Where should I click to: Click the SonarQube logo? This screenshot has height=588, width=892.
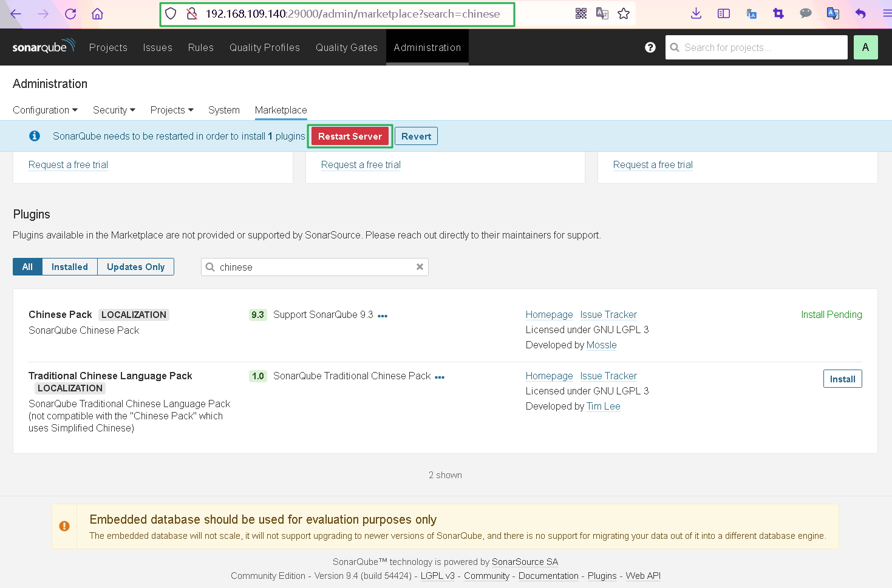point(44,46)
